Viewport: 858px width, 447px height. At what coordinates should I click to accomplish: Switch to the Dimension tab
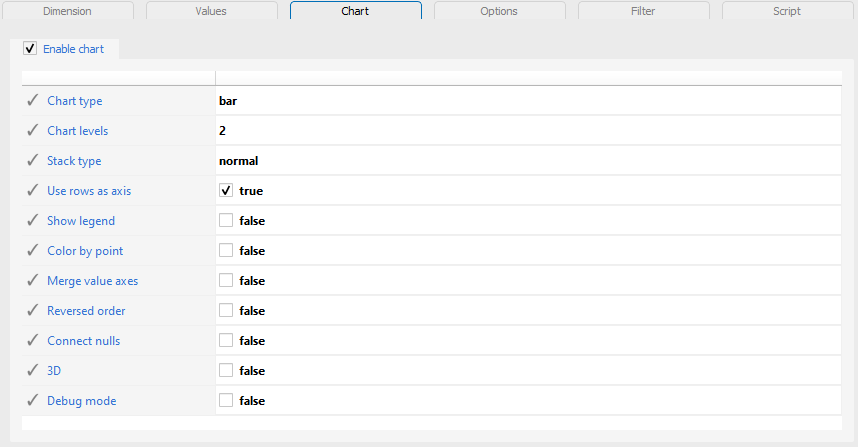[68, 10]
